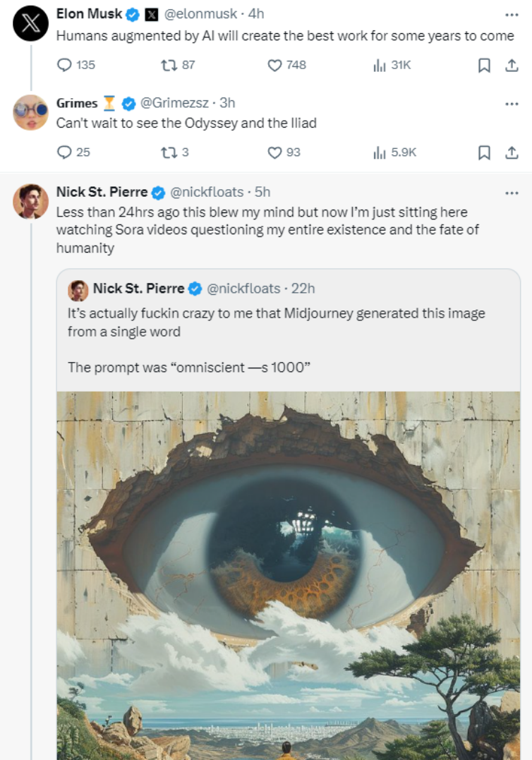Repost Elon Musk's tweet
The width and height of the screenshot is (532, 760).
[169, 65]
